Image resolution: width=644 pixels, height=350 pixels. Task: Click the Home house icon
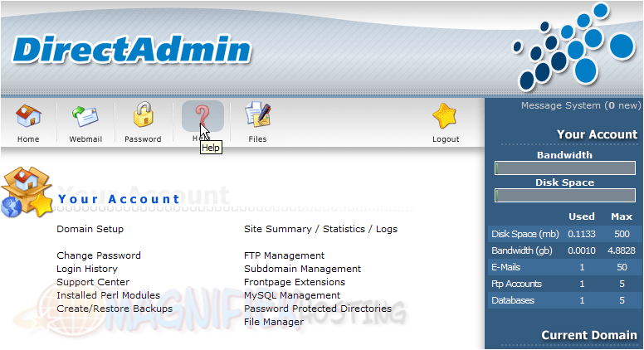pos(28,116)
